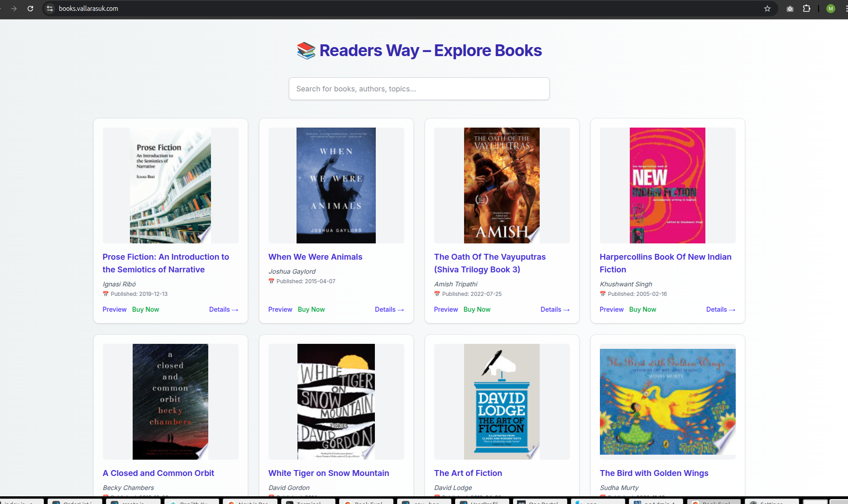
Task: Preview Harpercollins New Indian Fiction book
Action: point(612,309)
